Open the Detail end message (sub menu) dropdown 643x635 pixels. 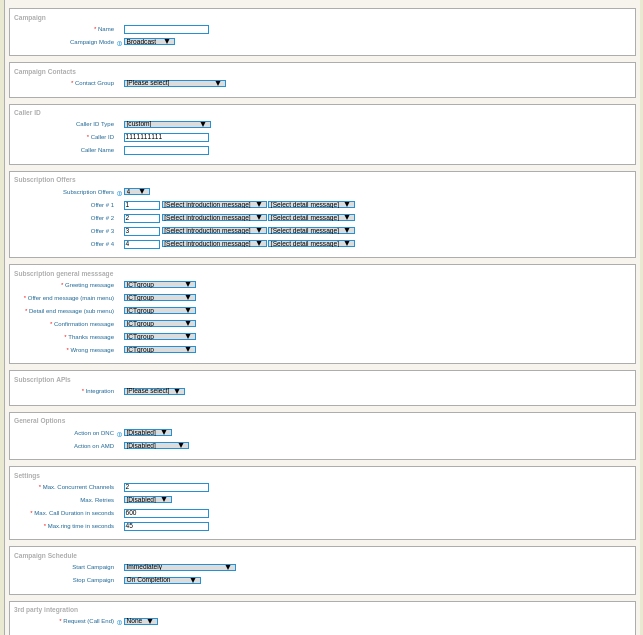click(160, 311)
